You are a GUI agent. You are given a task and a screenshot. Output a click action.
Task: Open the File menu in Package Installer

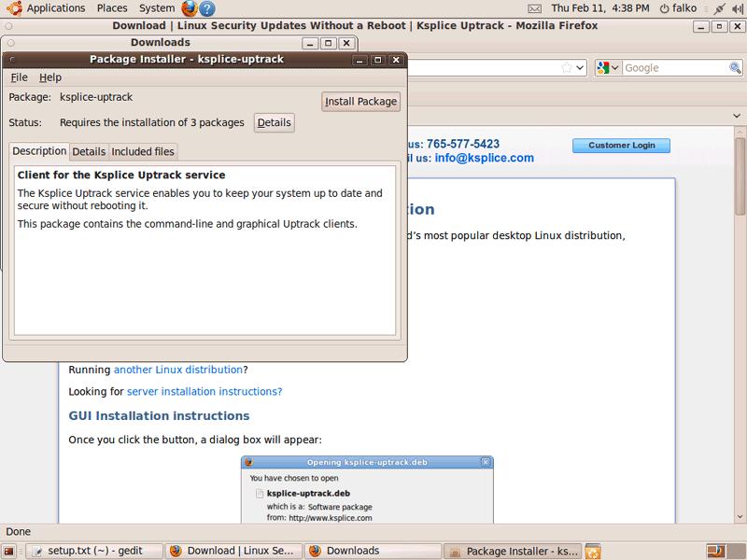19,77
